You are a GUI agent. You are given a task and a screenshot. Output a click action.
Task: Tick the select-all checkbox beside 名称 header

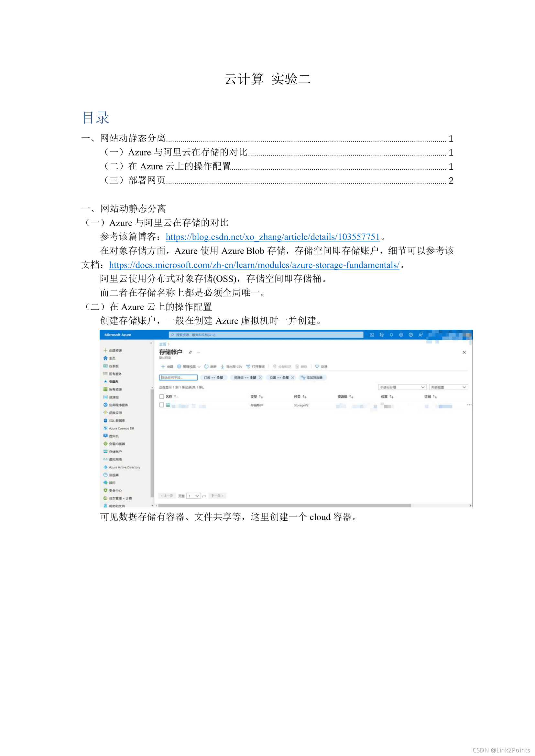pyautogui.click(x=162, y=397)
